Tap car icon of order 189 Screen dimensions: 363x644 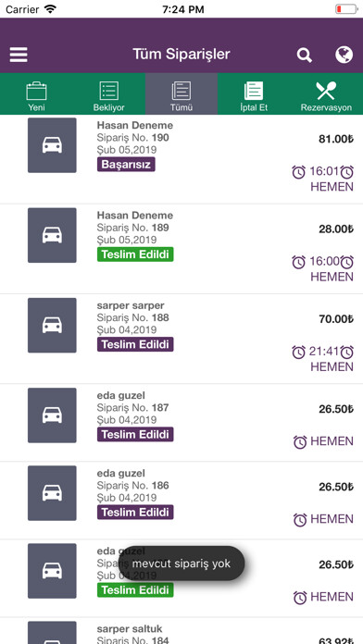pos(52,235)
